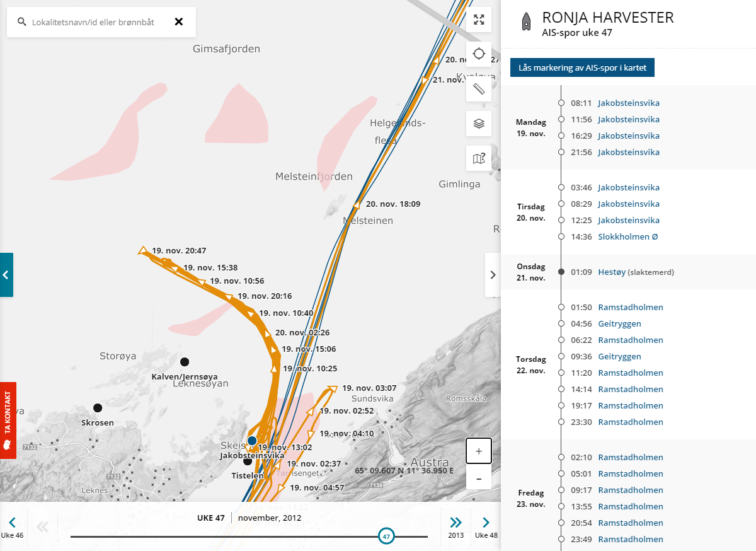This screenshot has height=551, width=756.
Task: Center map on my location
Action: pyautogui.click(x=479, y=54)
